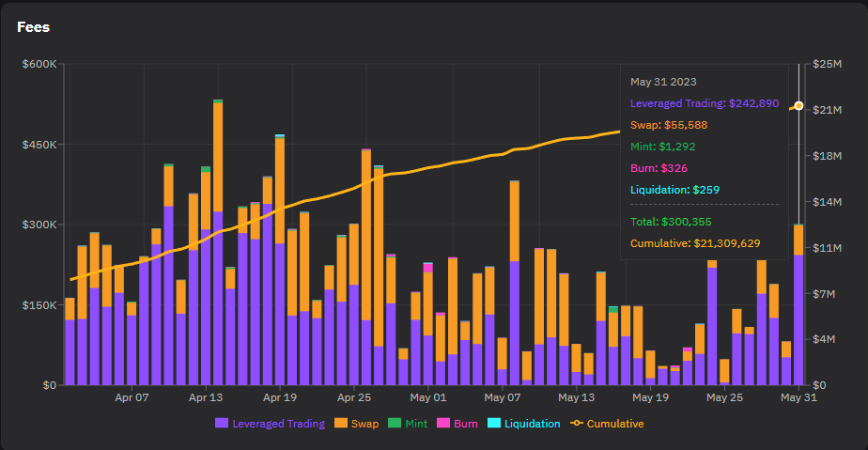
Task: Click the May 13 x-axis label
Action: (x=576, y=397)
